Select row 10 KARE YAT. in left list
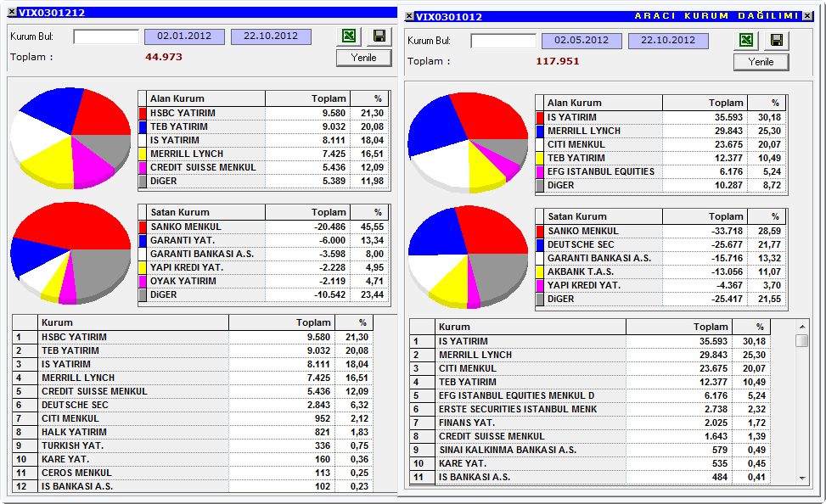826x504 pixels. click(x=192, y=459)
